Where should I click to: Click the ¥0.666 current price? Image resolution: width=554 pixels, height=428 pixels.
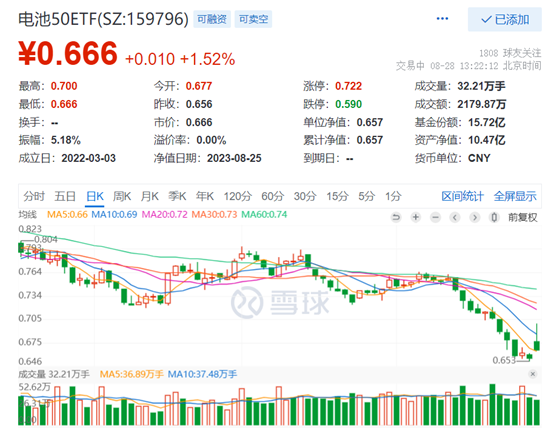68,53
